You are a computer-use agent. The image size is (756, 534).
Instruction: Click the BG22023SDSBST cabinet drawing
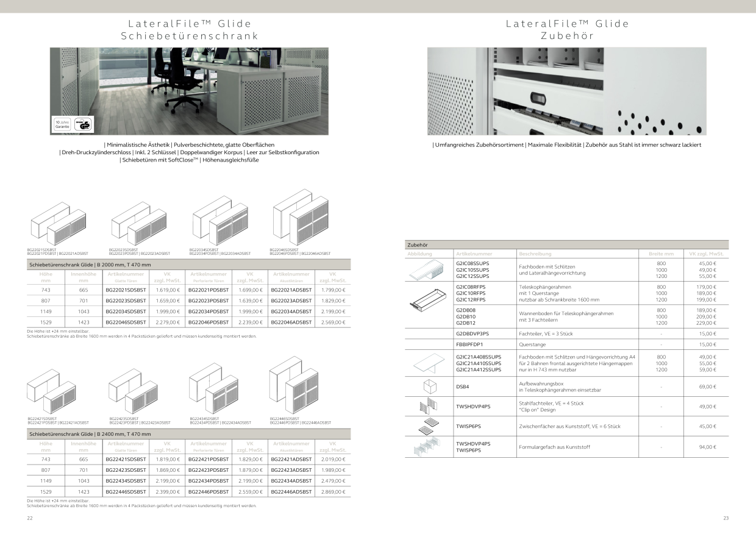click(139, 224)
